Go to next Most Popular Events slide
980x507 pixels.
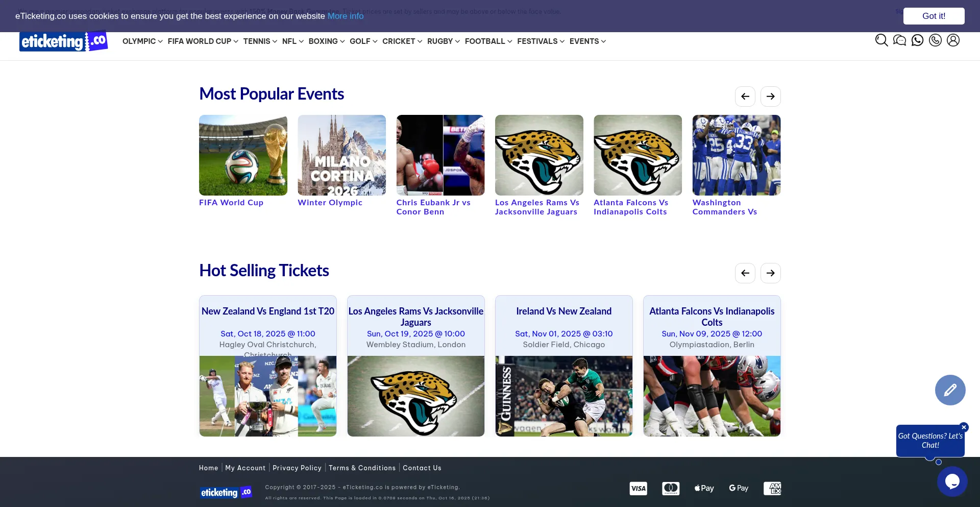pos(771,96)
